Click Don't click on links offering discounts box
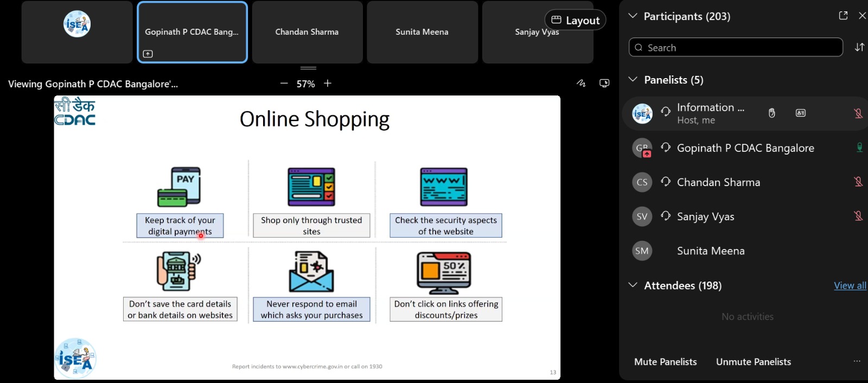The width and height of the screenshot is (868, 383). 446,309
